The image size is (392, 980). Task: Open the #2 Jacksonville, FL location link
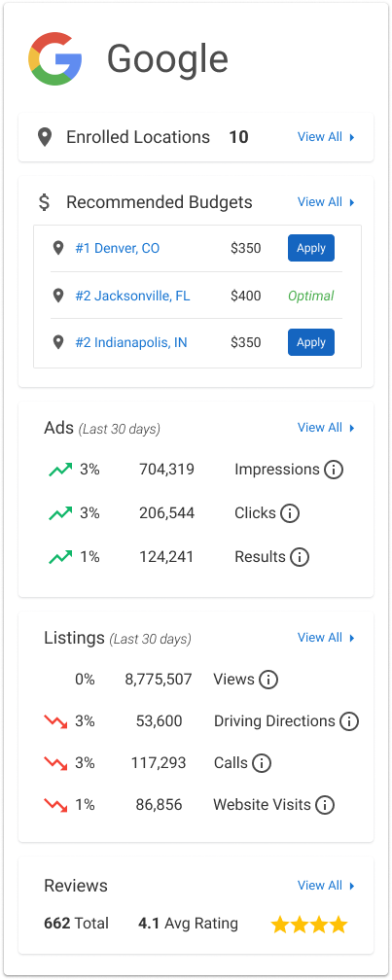pyautogui.click(x=132, y=296)
